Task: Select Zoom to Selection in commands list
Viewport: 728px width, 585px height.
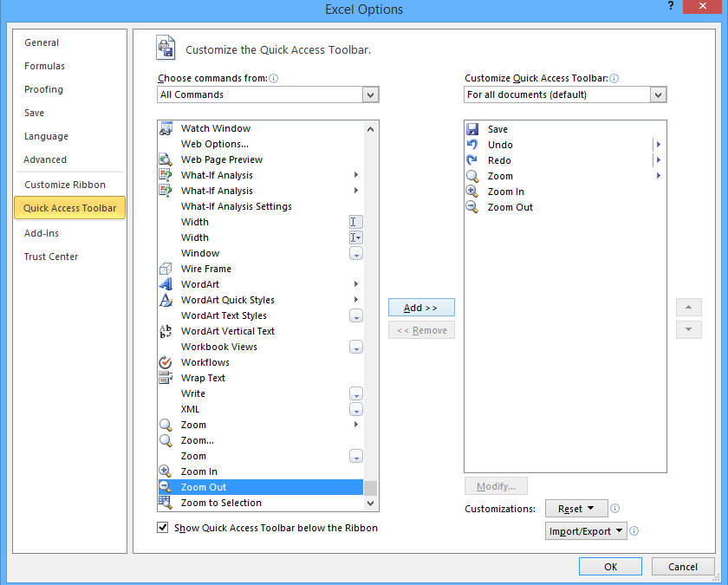Action: click(x=221, y=503)
